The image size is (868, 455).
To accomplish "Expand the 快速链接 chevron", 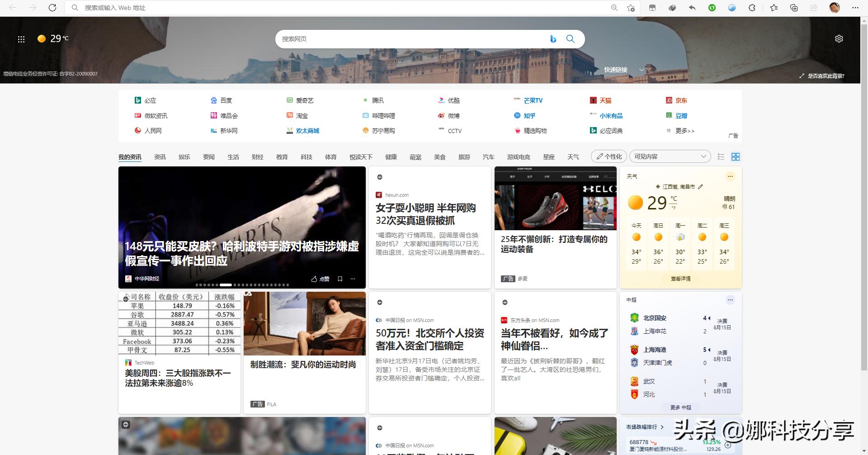I will pos(642,70).
